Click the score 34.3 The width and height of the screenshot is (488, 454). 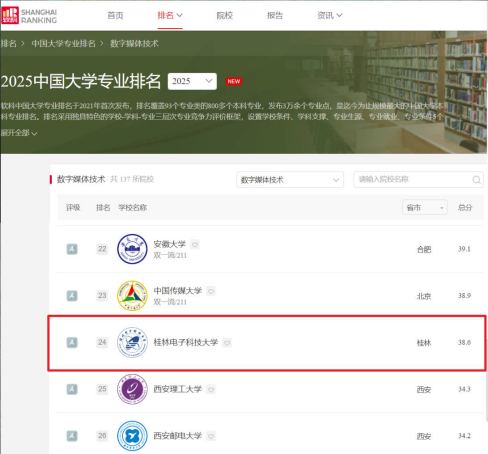point(464,389)
